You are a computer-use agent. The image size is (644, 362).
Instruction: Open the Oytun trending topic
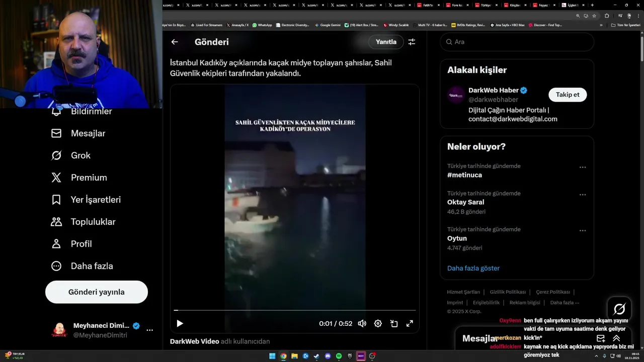[x=457, y=238]
